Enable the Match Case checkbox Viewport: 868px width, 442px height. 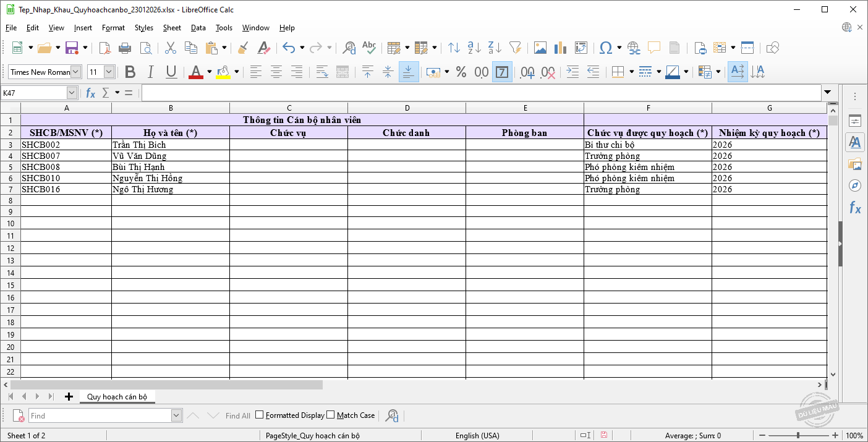click(x=331, y=415)
